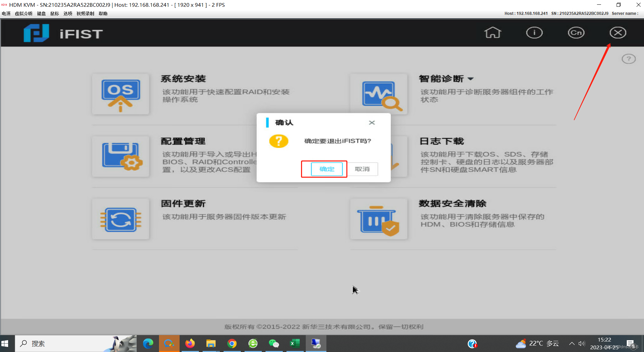Open Excel from taskbar
This screenshot has width=644, height=352.
[295, 344]
